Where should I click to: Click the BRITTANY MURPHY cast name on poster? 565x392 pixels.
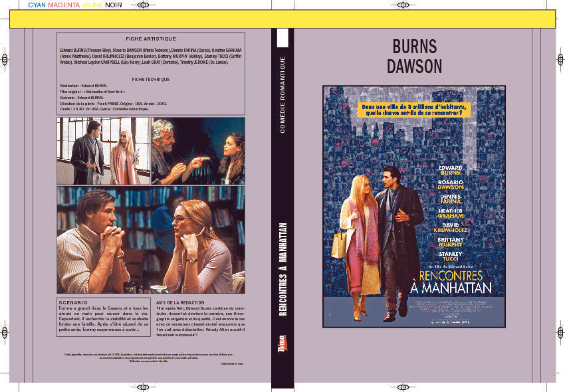click(x=451, y=242)
